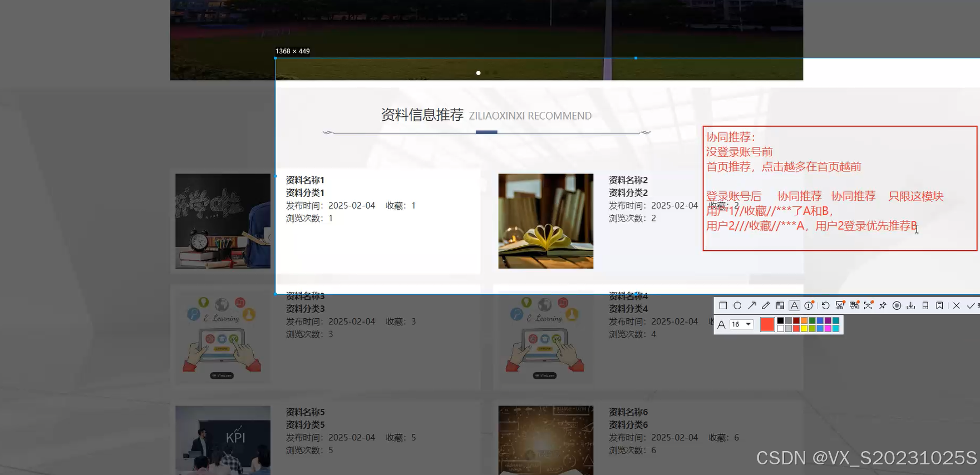Choose the orange color swatch

pos(804,320)
